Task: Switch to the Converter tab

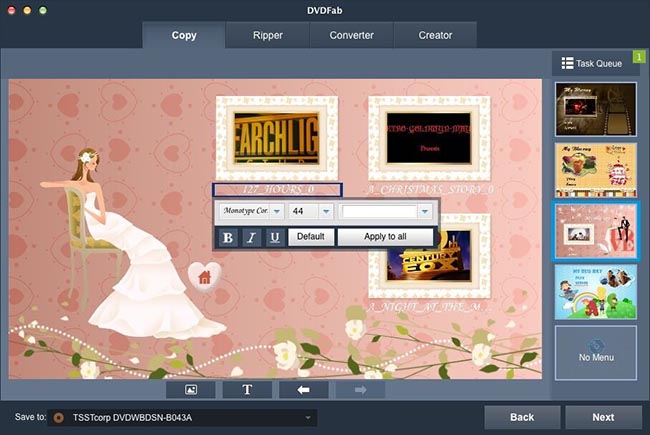Action: 352,35
